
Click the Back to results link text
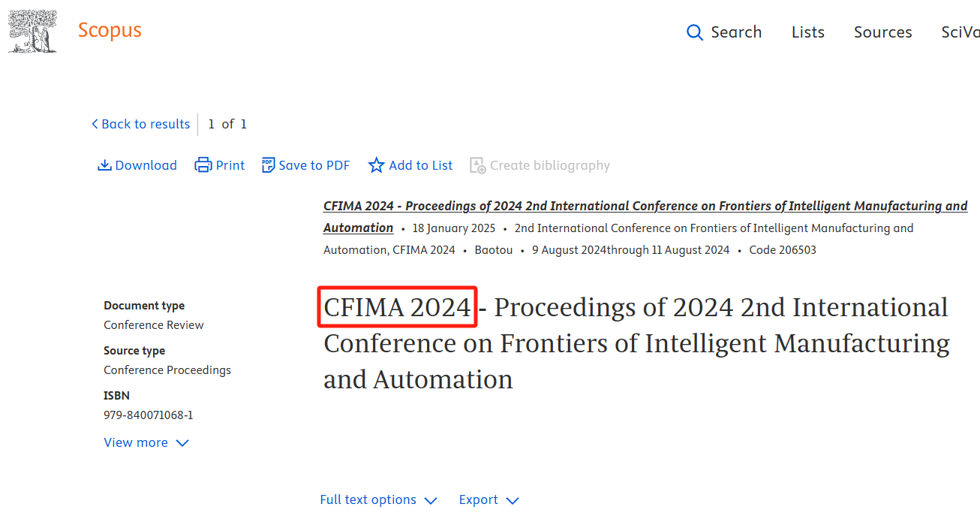click(x=146, y=124)
